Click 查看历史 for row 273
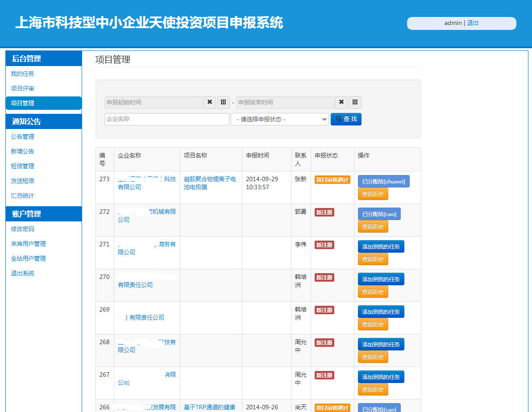Screen dimensions: 532x412 (x=373, y=194)
